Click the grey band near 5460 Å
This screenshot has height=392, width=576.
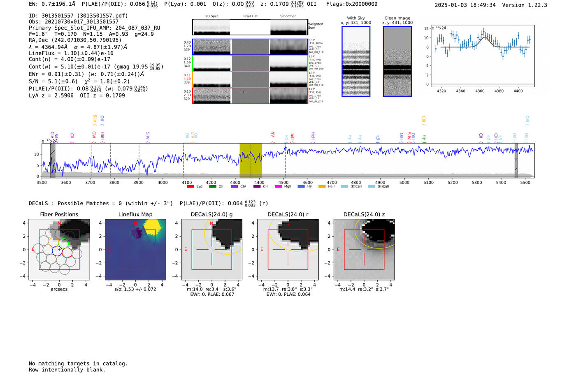click(516, 160)
